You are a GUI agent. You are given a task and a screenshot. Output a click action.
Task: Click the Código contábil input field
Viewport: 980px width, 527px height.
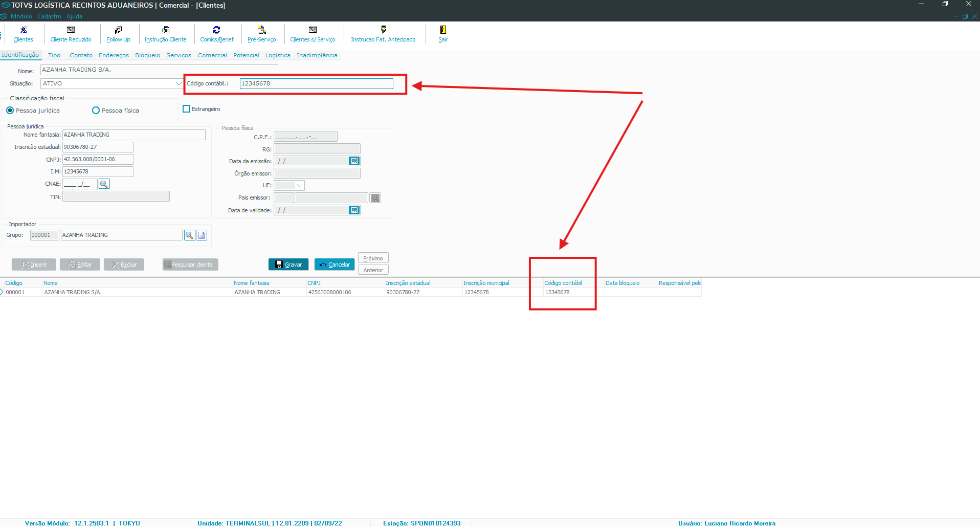point(317,83)
